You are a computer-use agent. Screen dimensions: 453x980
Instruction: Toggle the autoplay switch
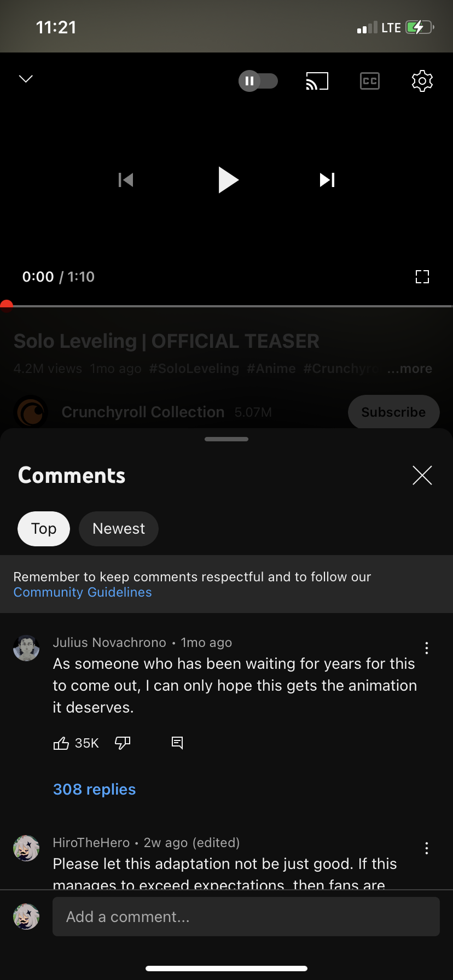point(258,81)
